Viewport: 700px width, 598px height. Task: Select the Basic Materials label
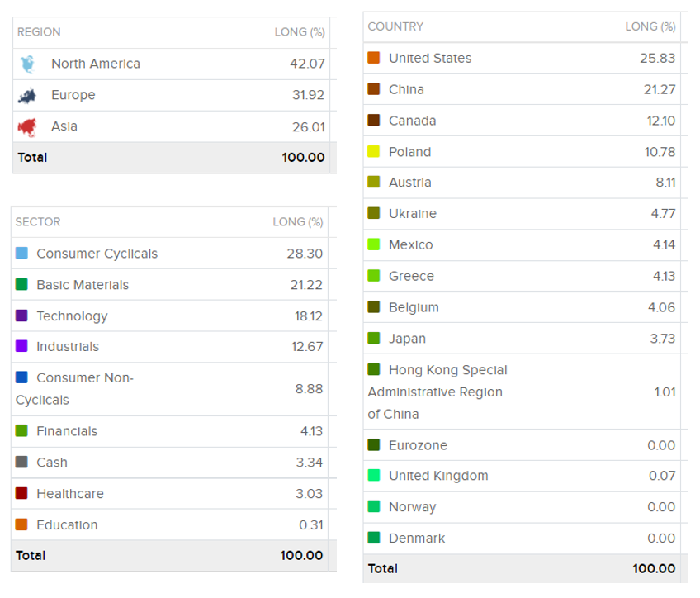click(x=83, y=285)
